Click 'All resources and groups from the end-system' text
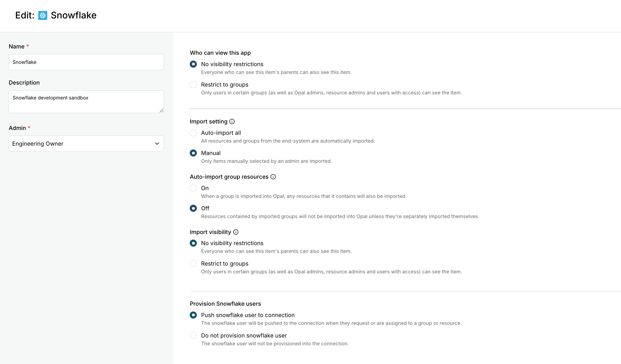Screen dimensions: 621x364 coord(288,141)
